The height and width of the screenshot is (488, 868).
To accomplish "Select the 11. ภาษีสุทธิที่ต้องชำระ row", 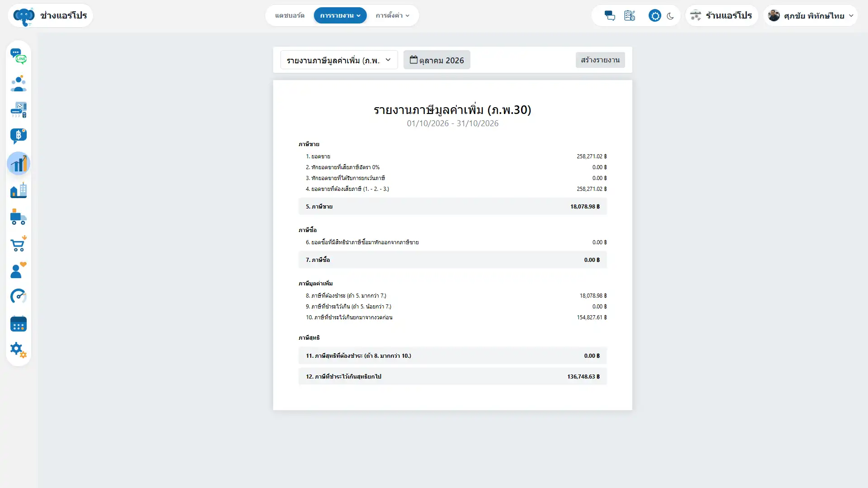I will [x=452, y=355].
